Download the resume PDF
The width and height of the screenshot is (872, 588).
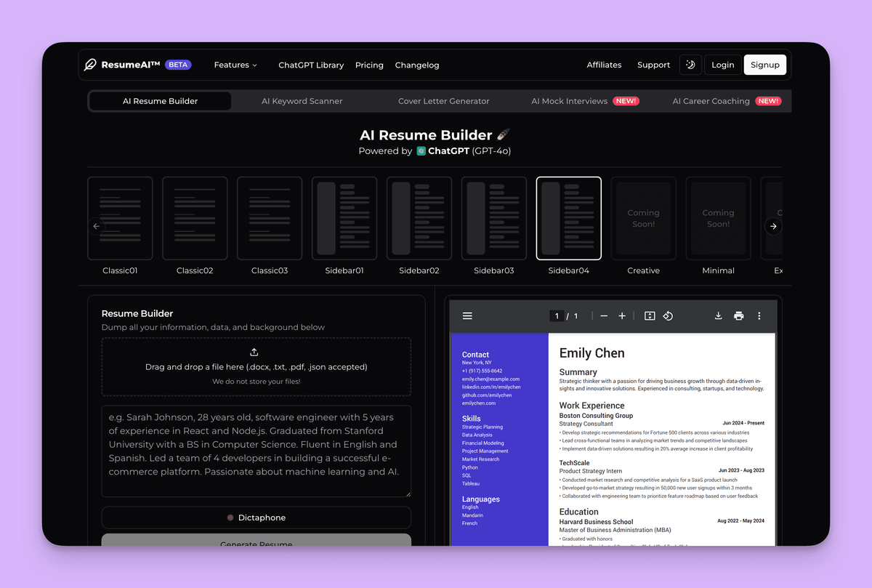point(718,315)
